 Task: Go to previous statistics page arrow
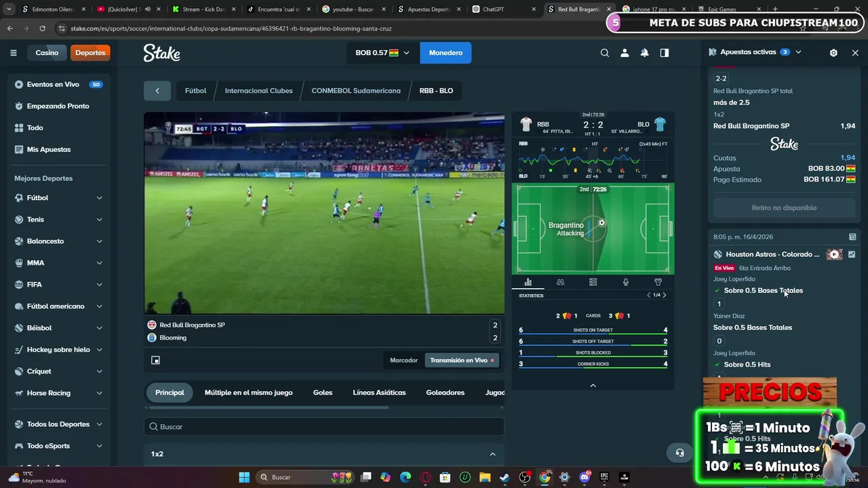pyautogui.click(x=648, y=296)
